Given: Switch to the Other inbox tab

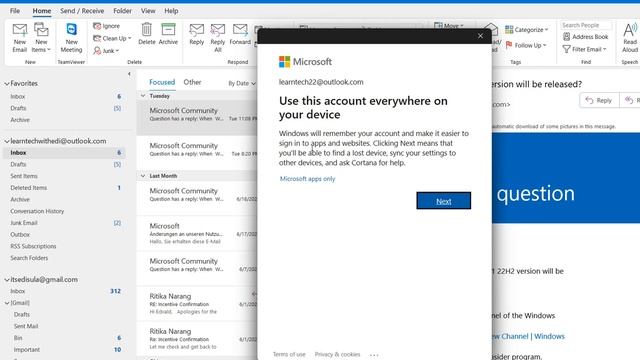Looking at the screenshot, I should pos(192,82).
